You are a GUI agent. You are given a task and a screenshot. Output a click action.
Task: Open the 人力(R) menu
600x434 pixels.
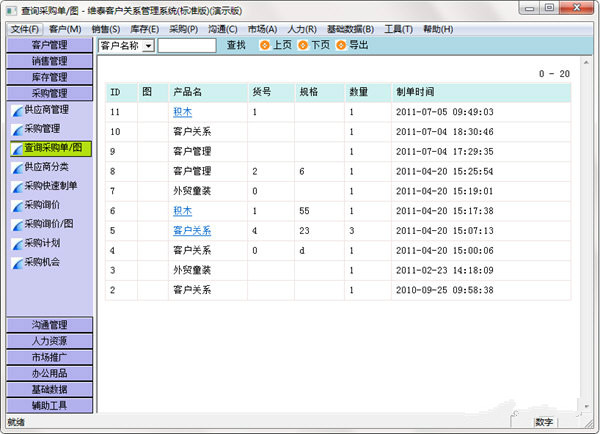pyautogui.click(x=302, y=29)
